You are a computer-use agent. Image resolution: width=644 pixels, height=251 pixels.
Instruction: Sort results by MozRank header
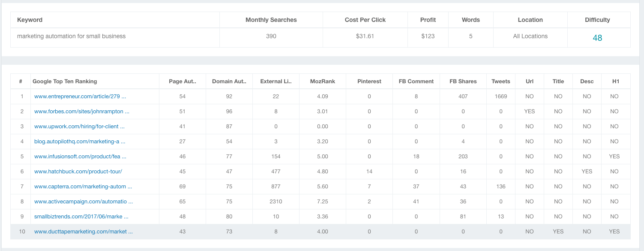[322, 82]
